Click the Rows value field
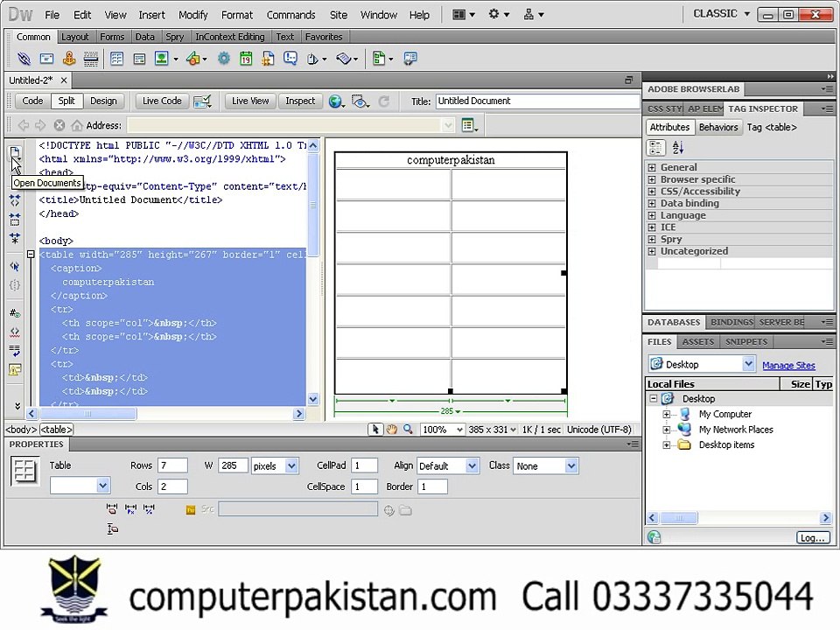Image resolution: width=840 pixels, height=630 pixels. 172,465
